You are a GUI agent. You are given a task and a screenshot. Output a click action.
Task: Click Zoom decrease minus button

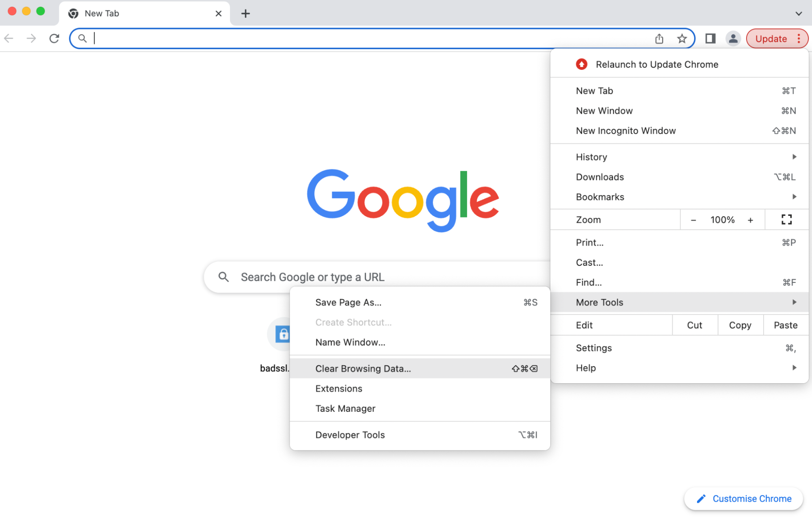click(x=694, y=220)
